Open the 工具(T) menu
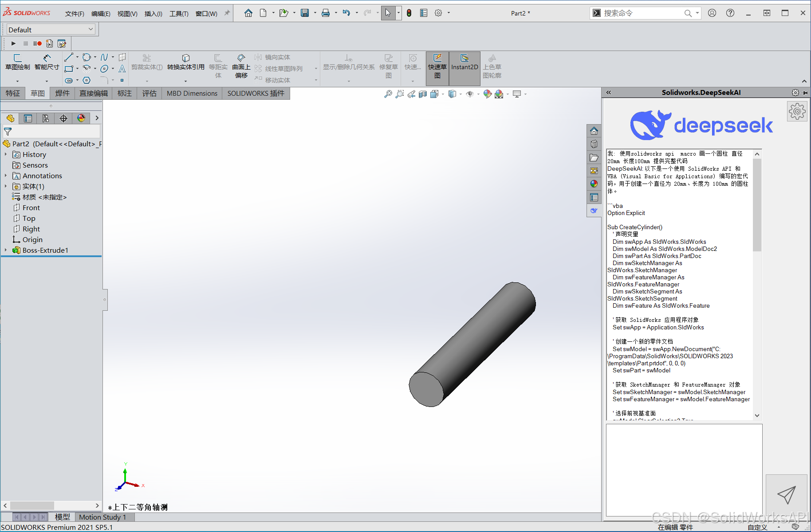 [179, 14]
